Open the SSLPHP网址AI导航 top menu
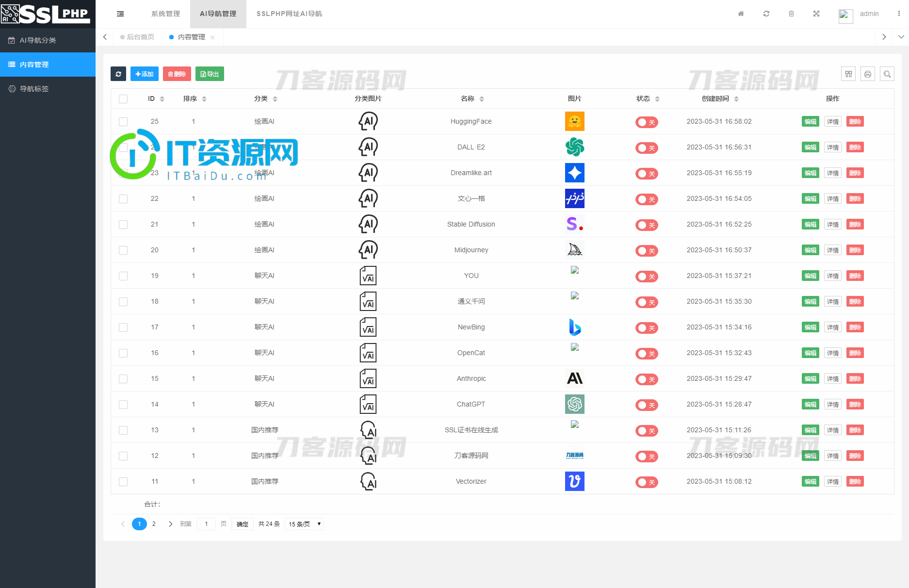Viewport: 909px width, 588px height. coord(289,14)
